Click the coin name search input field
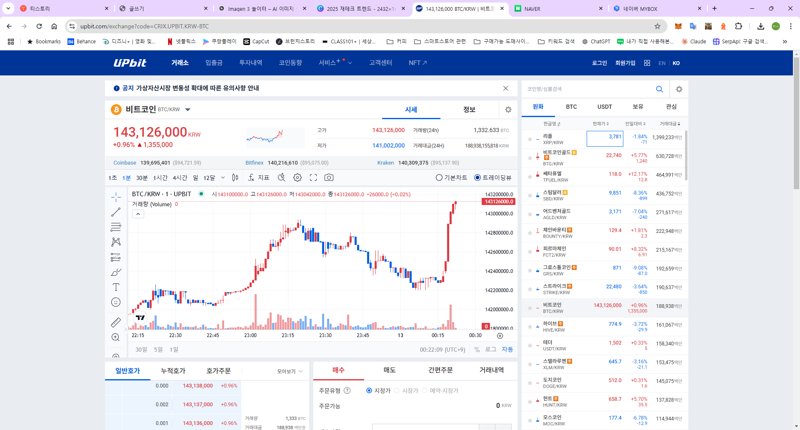 tap(589, 89)
